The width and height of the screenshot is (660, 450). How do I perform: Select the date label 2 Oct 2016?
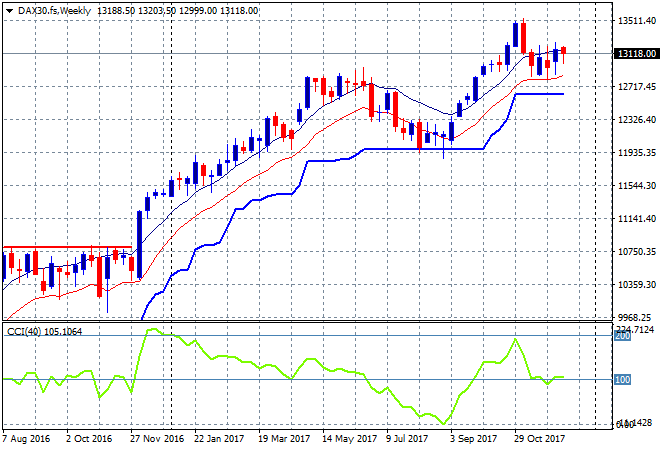click(x=89, y=439)
